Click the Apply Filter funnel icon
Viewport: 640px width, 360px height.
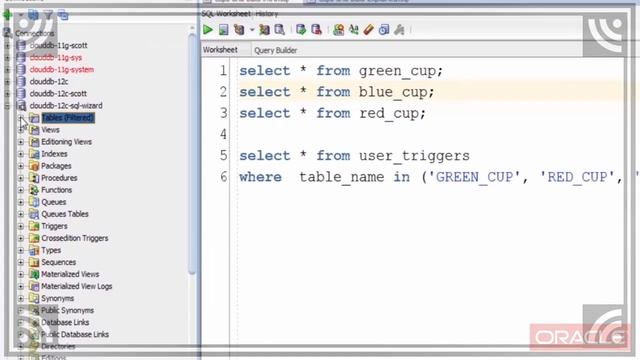point(49,16)
